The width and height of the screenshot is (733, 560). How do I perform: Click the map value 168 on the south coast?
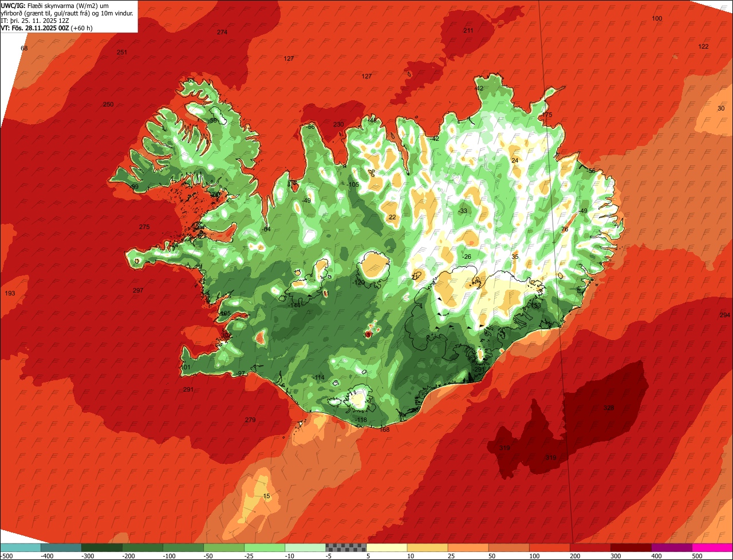pos(384,429)
